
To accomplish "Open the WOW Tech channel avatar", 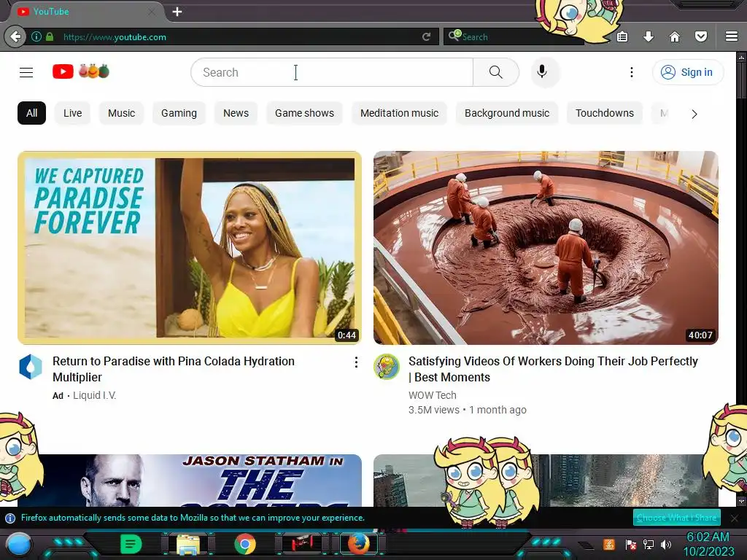I will click(x=387, y=367).
